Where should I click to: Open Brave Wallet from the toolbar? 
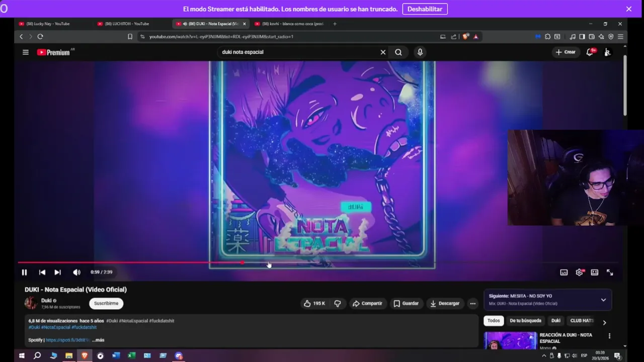(592, 37)
